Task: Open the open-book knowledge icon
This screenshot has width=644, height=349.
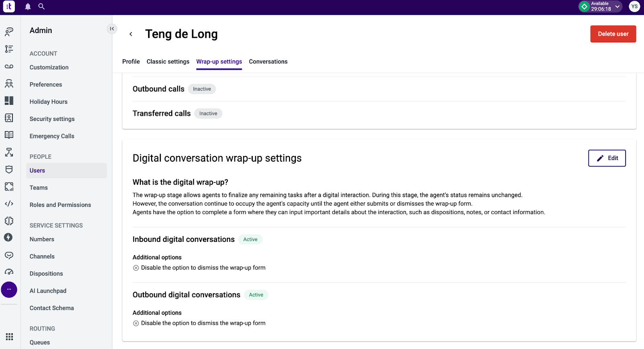Action: point(9,135)
